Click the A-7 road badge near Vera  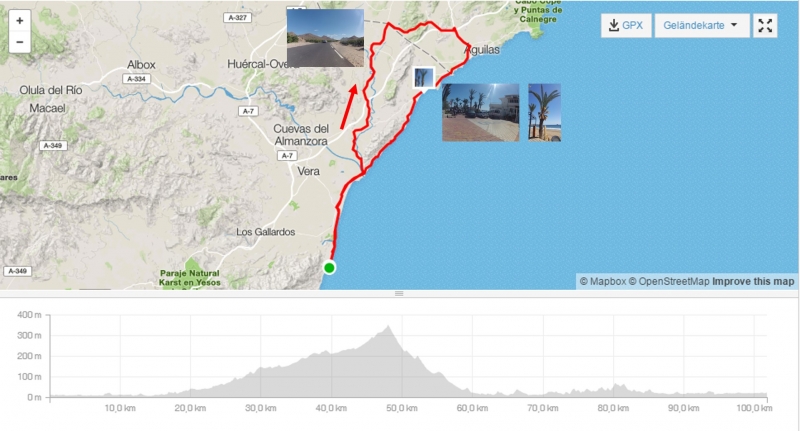287,156
